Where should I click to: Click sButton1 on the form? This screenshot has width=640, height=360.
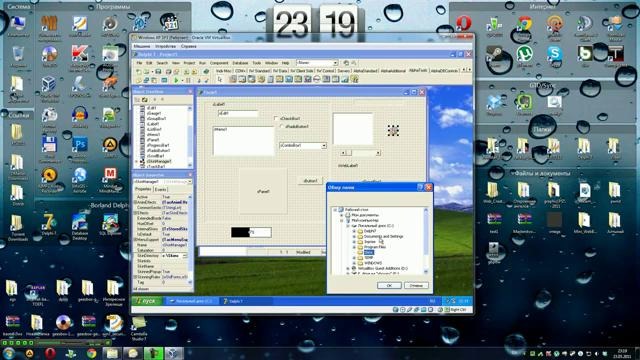click(x=310, y=180)
